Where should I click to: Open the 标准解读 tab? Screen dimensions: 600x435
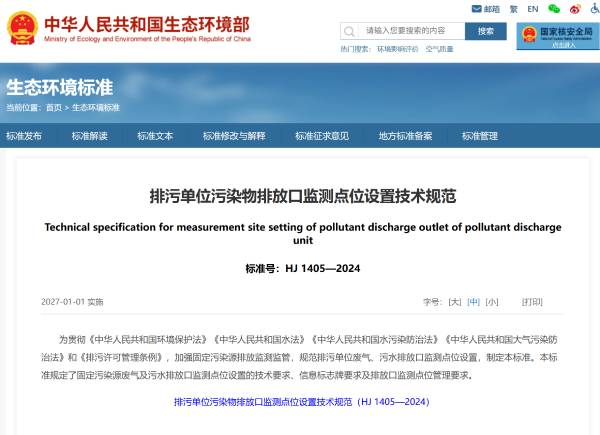click(x=90, y=136)
